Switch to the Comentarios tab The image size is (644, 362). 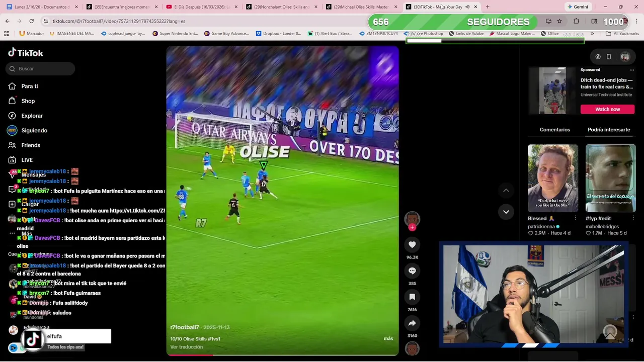pos(555,130)
